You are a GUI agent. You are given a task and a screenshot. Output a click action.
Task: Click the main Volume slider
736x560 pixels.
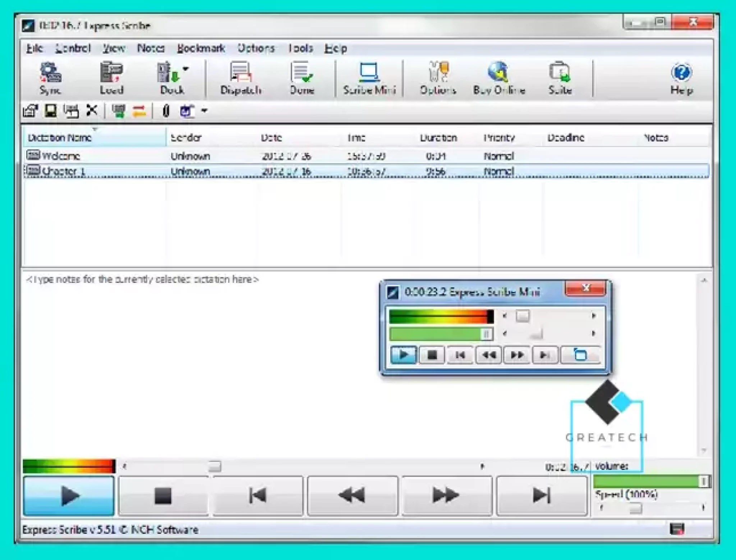point(652,481)
